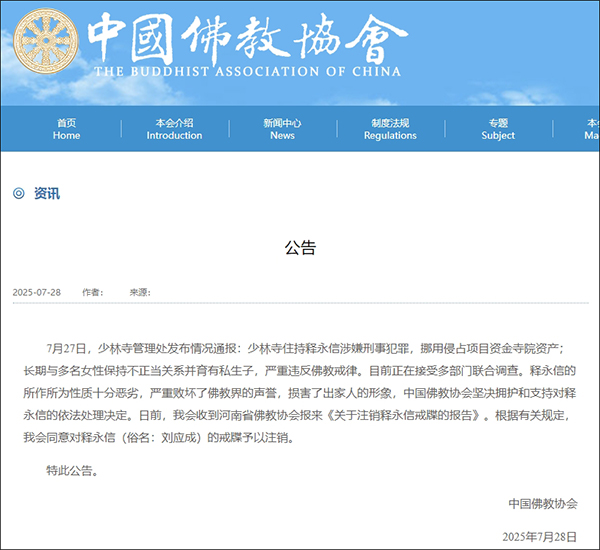
Task: Select the 专题 Subject menu item
Action: point(498,129)
